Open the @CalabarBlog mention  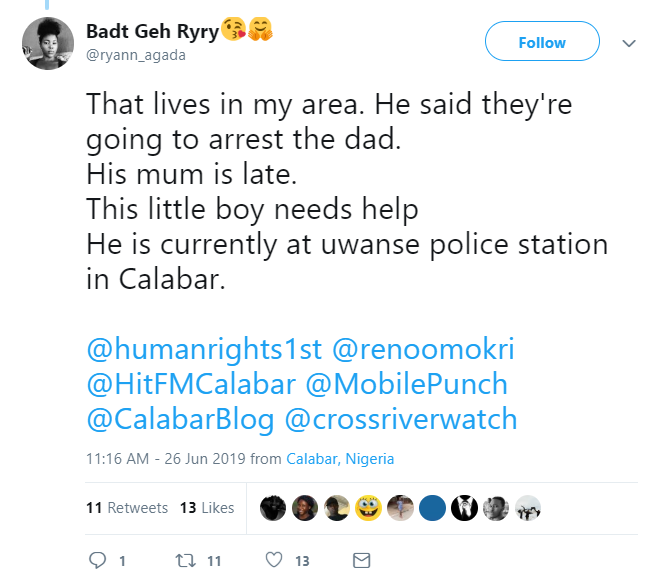click(180, 419)
